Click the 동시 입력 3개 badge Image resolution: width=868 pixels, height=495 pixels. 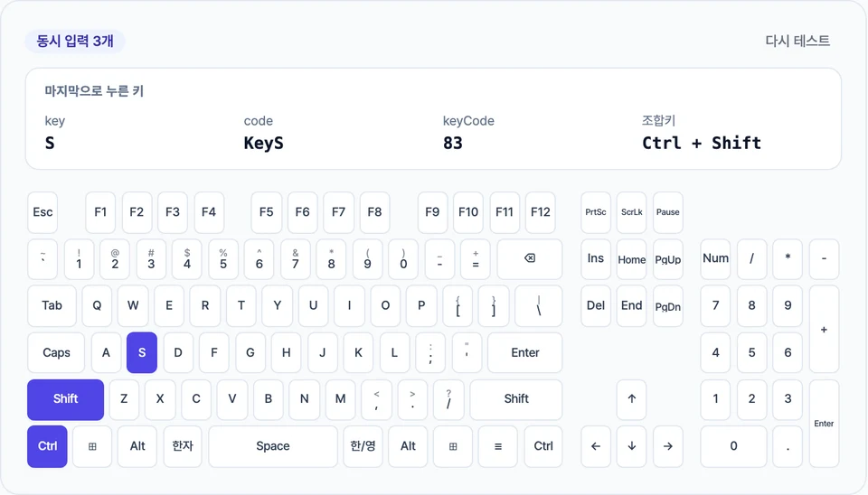(75, 42)
